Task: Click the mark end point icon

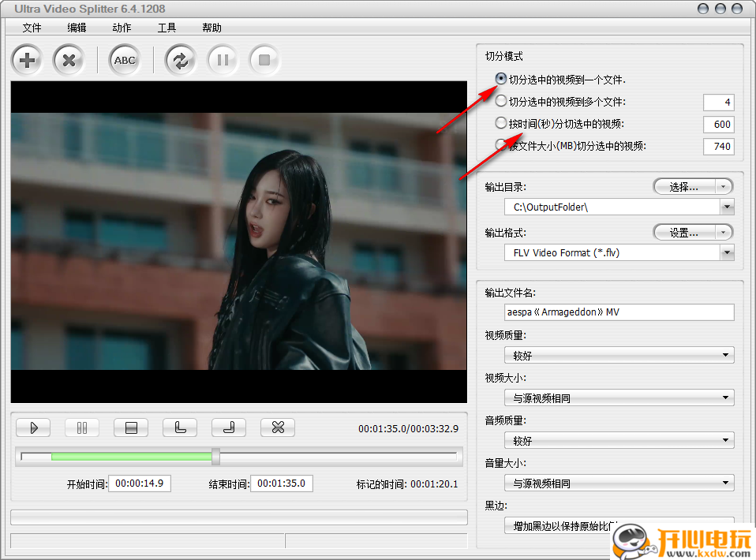Action: click(x=229, y=427)
